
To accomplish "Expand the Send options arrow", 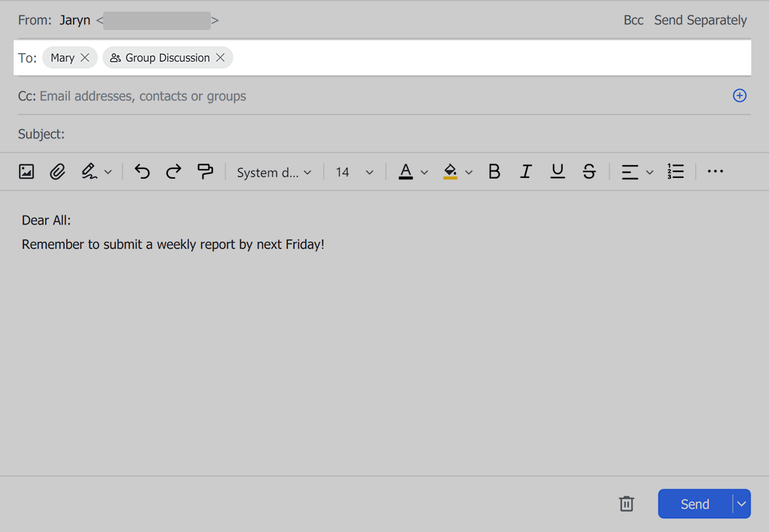I will coord(742,504).
